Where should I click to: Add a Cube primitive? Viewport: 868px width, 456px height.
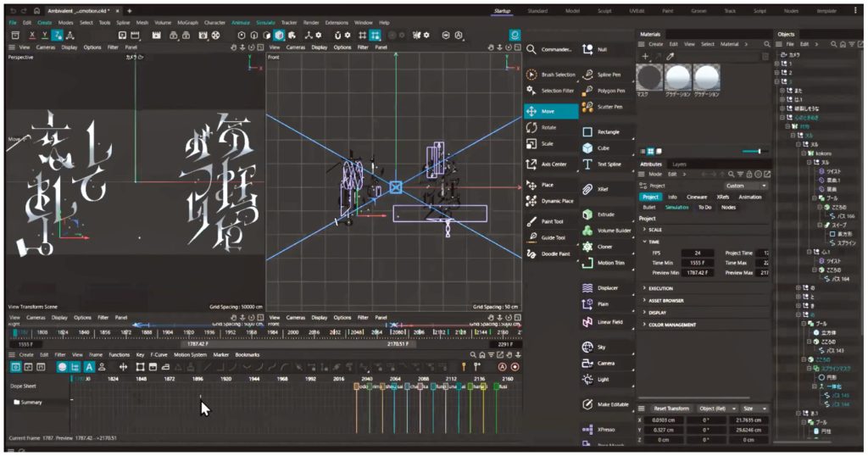click(x=607, y=147)
